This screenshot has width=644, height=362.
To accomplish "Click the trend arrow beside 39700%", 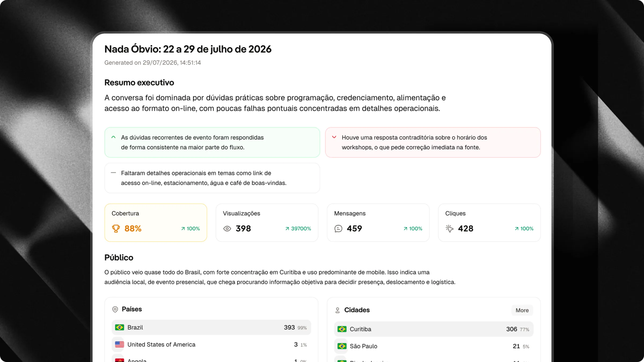I will 287,229.
